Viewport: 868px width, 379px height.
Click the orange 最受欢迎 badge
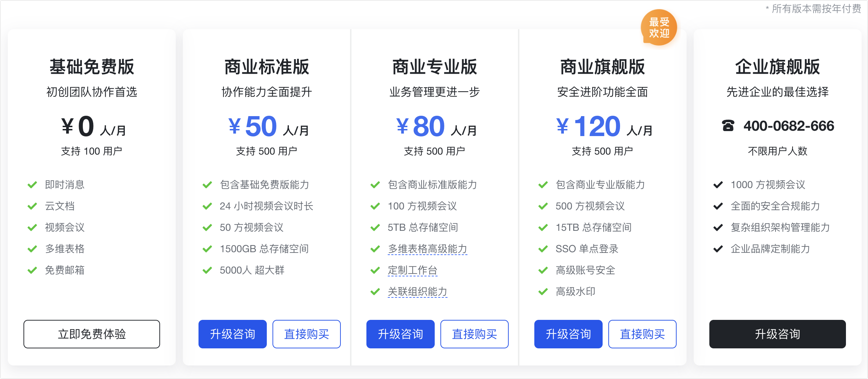click(659, 27)
